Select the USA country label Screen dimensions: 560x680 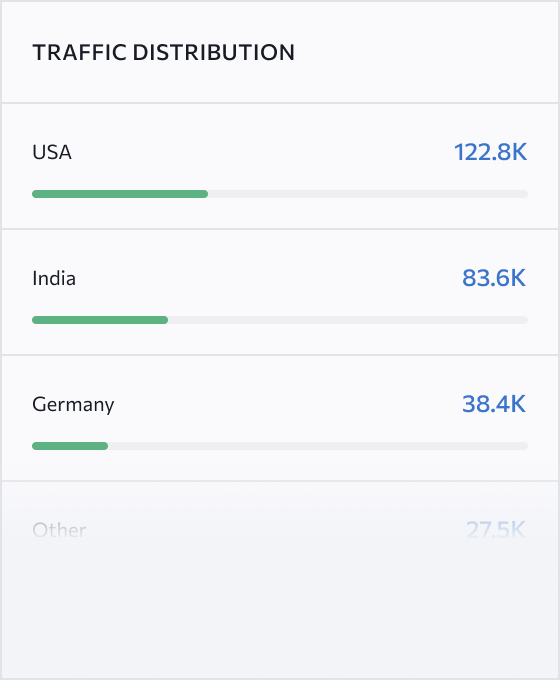(x=52, y=152)
